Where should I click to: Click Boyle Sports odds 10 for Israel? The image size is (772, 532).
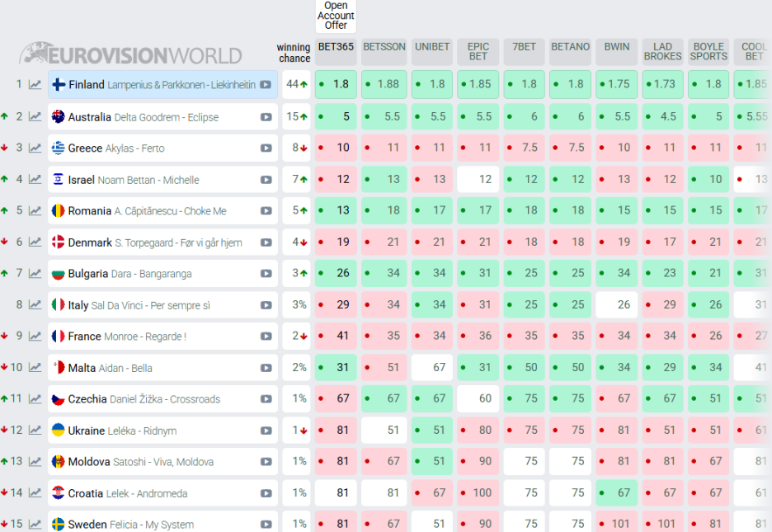708,179
